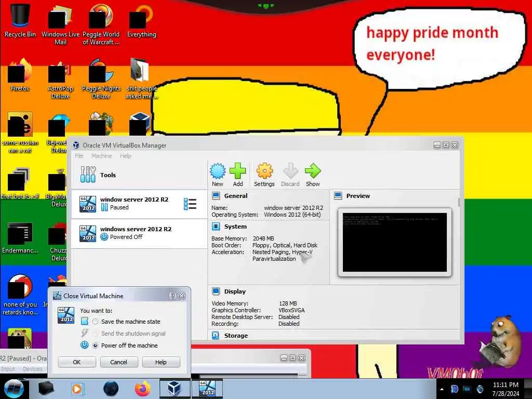Open the Devices menu in the VM window
This screenshot has height=399, width=532.
(x=33, y=369)
